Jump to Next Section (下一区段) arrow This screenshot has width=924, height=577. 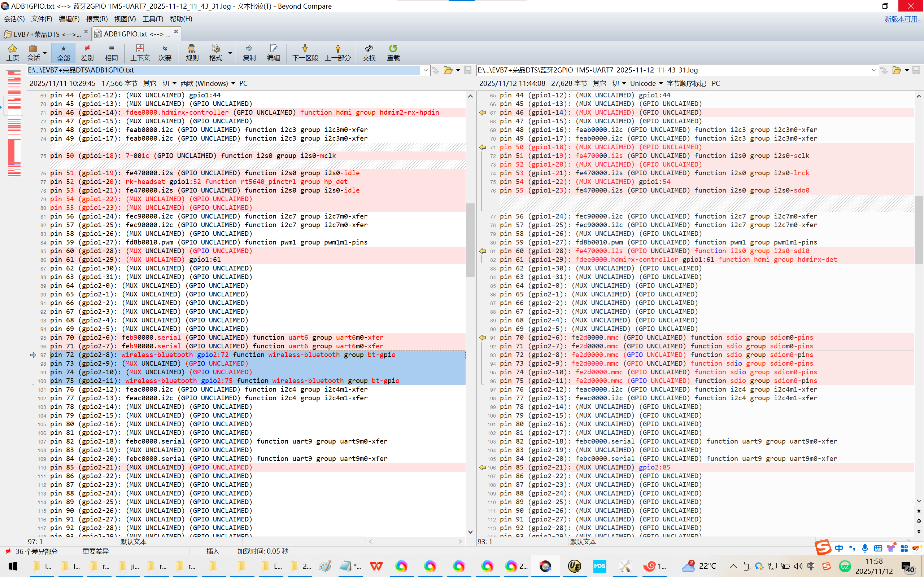click(x=305, y=52)
